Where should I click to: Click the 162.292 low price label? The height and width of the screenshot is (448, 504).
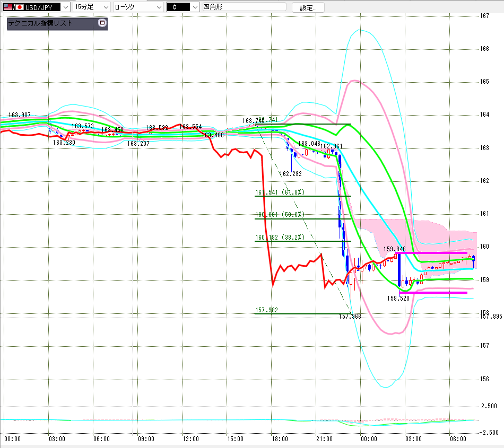click(x=291, y=174)
